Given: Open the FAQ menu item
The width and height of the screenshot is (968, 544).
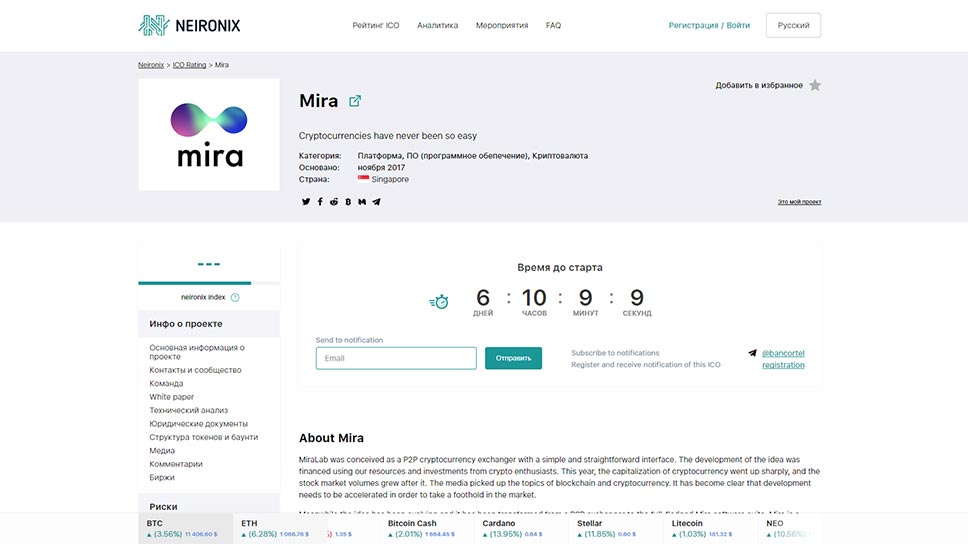Looking at the screenshot, I should (553, 25).
